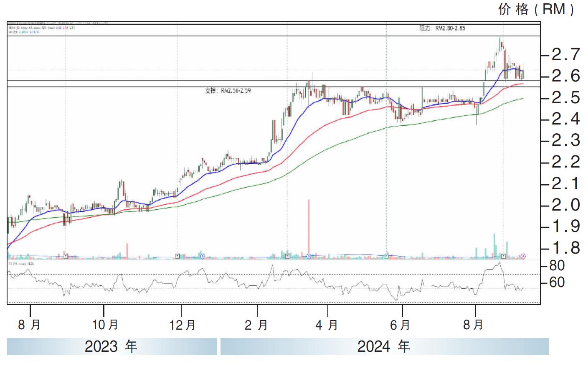Image resolution: width=588 pixels, height=366 pixels.
Task: Click the 1.9 price axis label
Action: click(x=566, y=226)
